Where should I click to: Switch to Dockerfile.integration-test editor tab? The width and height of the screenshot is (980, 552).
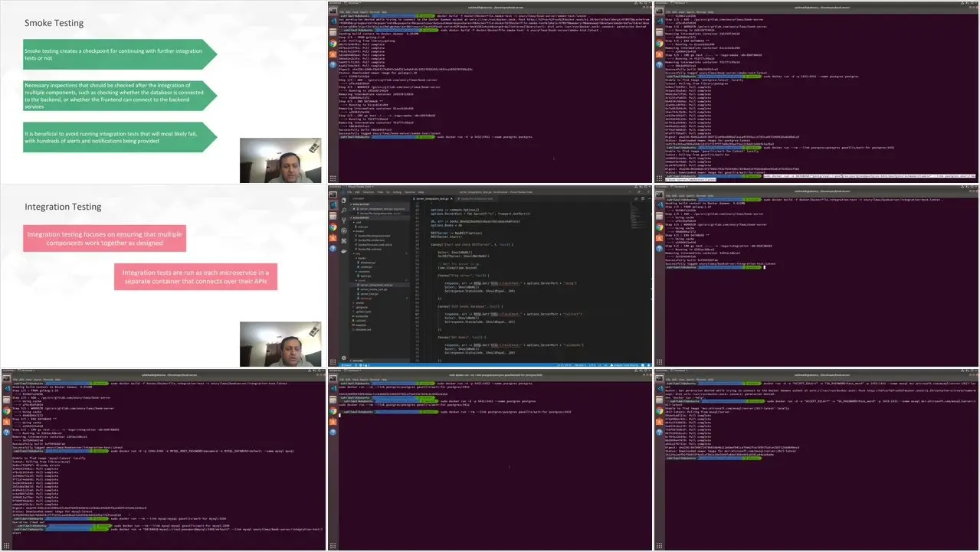[477, 199]
